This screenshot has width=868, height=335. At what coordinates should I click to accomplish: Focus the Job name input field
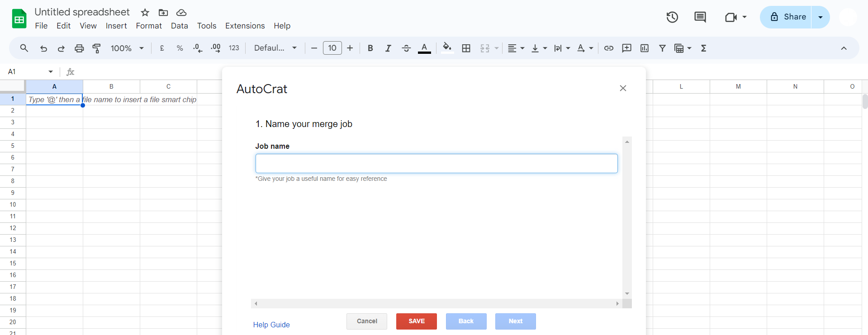(x=436, y=163)
